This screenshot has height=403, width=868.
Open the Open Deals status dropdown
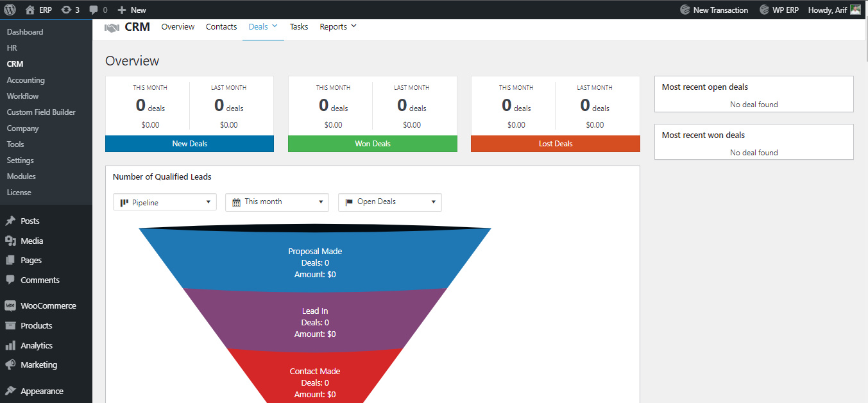point(390,202)
